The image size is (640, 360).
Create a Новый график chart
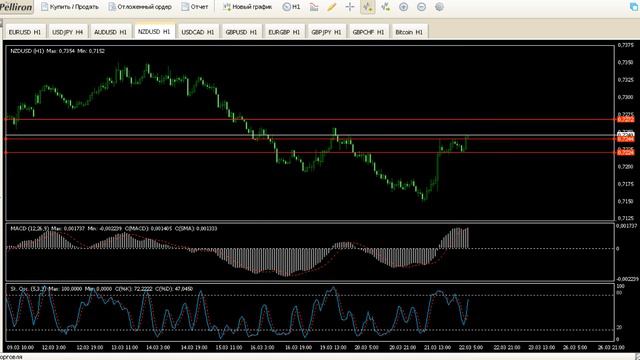247,7
